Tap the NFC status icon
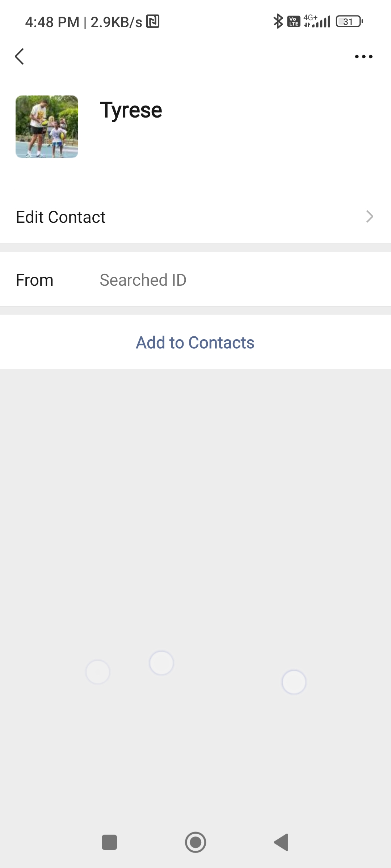 pos(153,22)
